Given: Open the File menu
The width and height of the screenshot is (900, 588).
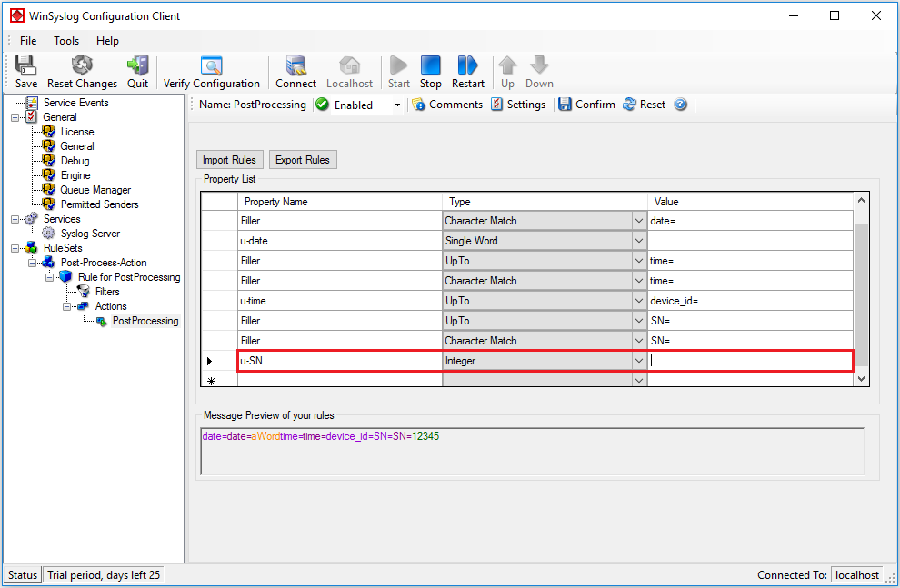Looking at the screenshot, I should point(28,41).
